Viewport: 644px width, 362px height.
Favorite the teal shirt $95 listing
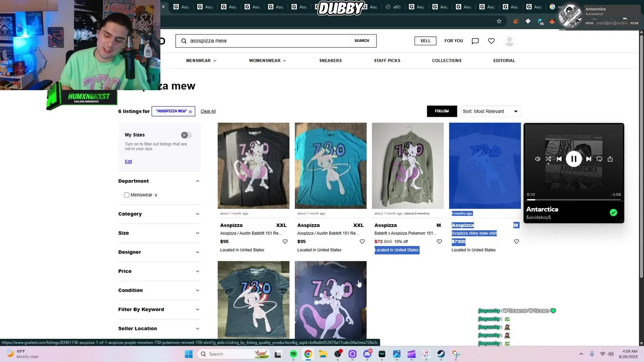362,242
